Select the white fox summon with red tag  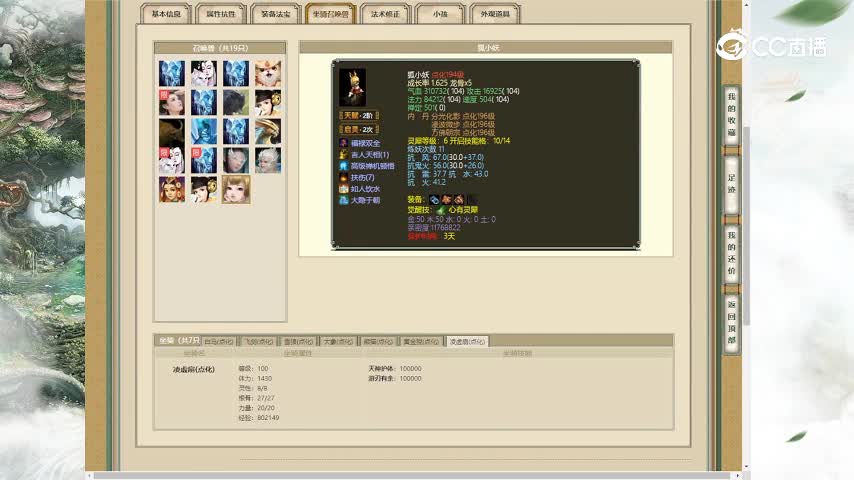coord(172,161)
